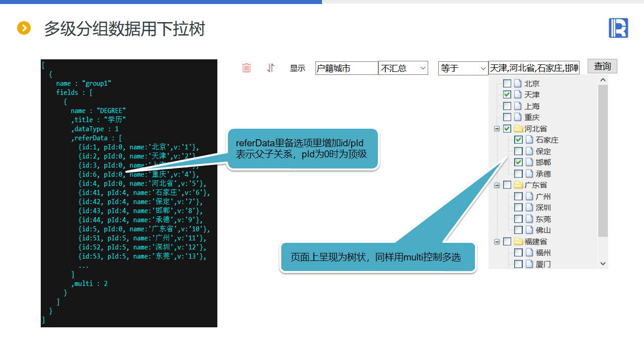Check the 佛山 checkbox
Viewport: 644px width, 362px height.
click(x=519, y=230)
